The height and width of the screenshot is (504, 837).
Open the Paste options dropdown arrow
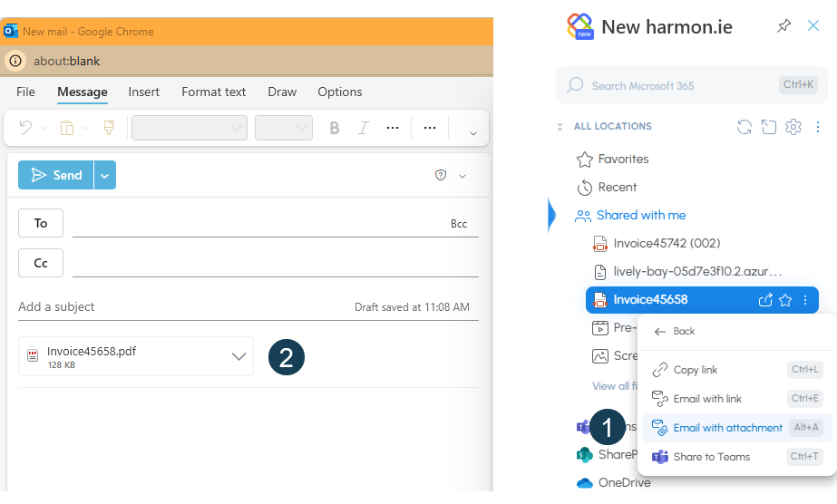click(x=85, y=129)
